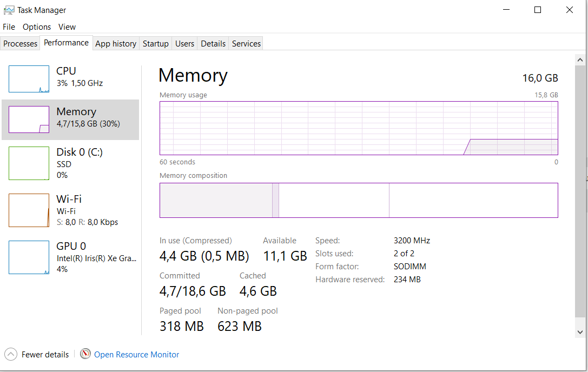Screen dimensions: 588x372
Task: Click the Task Manager title bar icon
Action: click(x=9, y=10)
